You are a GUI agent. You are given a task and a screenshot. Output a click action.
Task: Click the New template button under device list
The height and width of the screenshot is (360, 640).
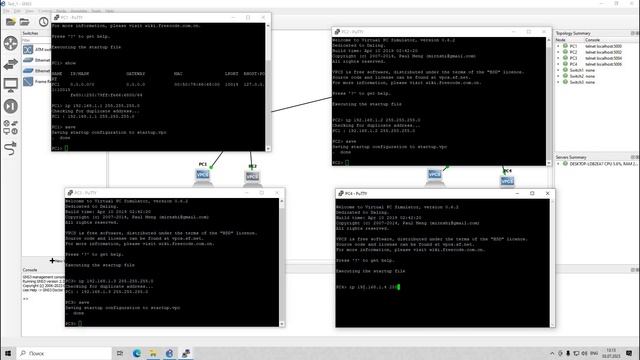(x=56, y=261)
